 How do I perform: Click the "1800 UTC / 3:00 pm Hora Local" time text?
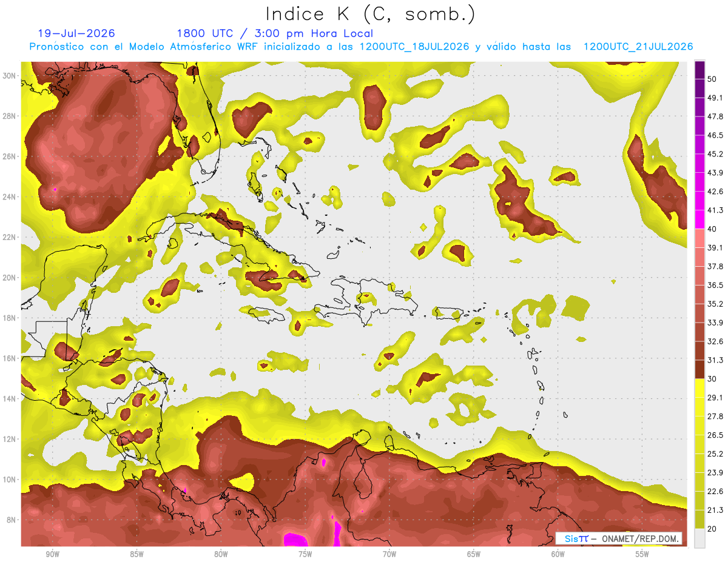pyautogui.click(x=275, y=33)
